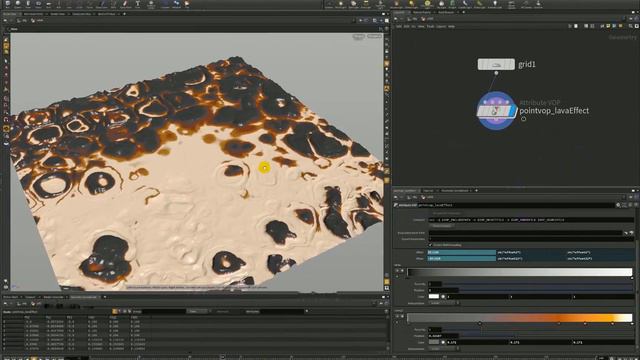Open color picker beside gray swatch
This screenshot has height=360, width=640.
pos(443,342)
